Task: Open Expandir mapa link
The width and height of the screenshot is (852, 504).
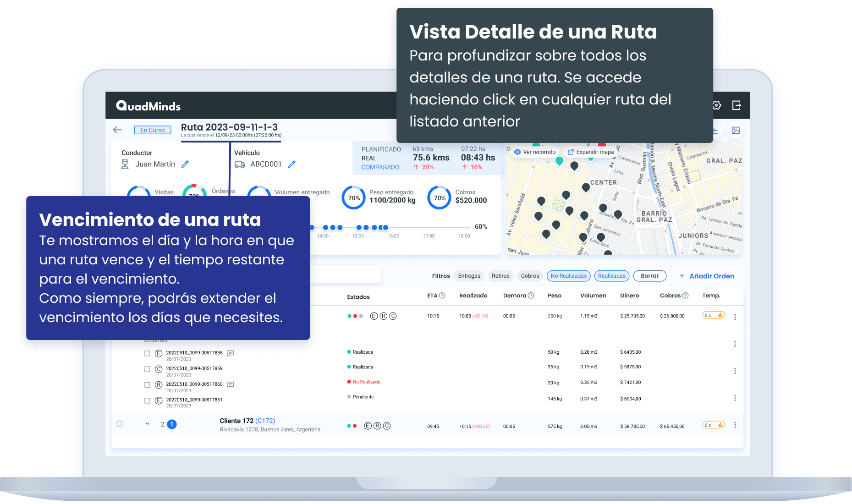Action: (x=591, y=152)
